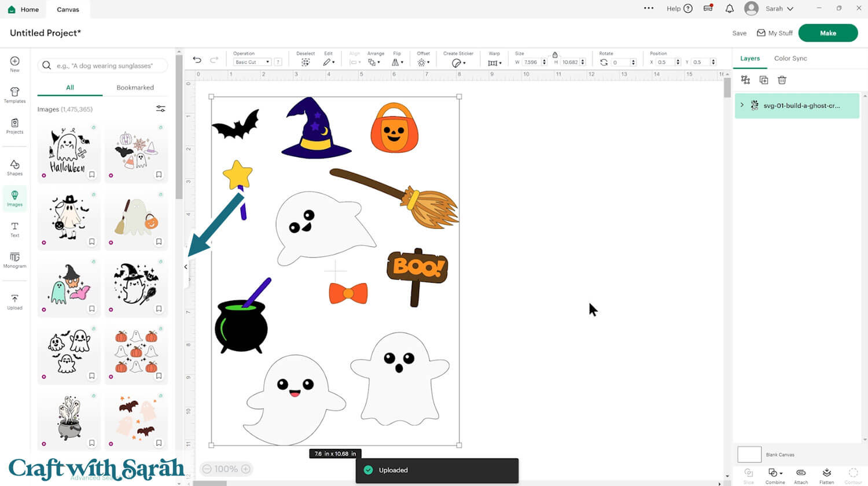The image size is (868, 486).
Task: Click the image search field
Action: pos(104,66)
